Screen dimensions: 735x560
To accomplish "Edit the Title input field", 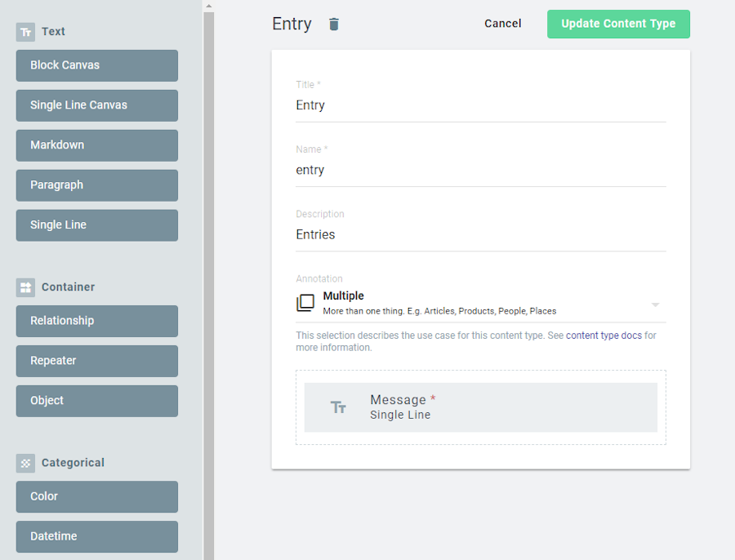I will [480, 105].
